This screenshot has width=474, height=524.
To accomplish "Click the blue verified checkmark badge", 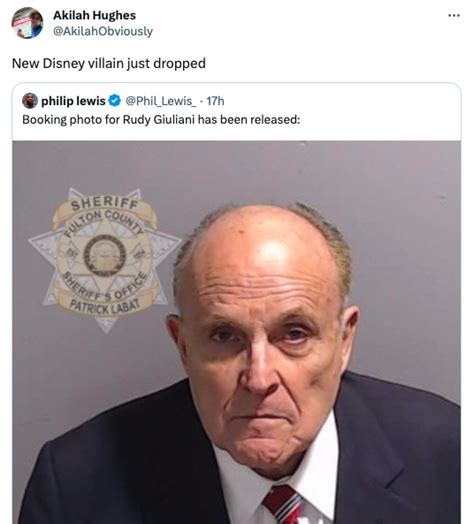I will [115, 100].
